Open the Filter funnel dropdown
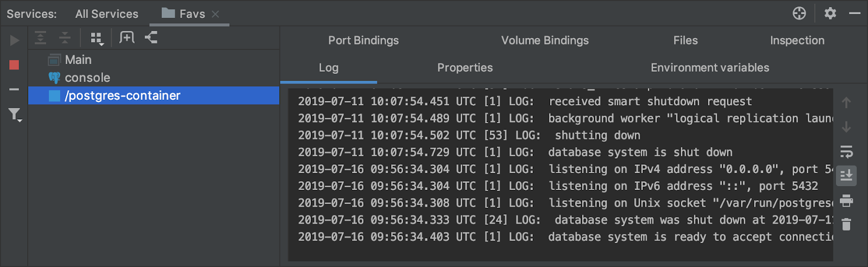868x267 pixels. coord(15,115)
